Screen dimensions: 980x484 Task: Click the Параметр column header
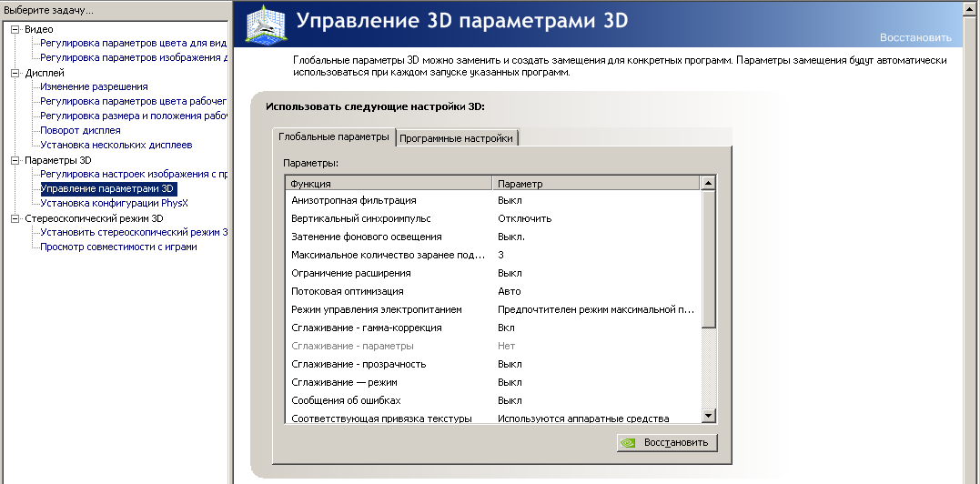click(596, 184)
